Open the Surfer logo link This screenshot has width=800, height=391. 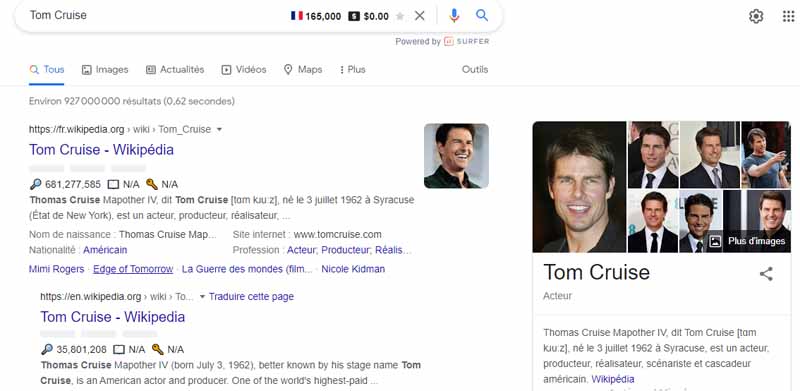click(x=466, y=41)
